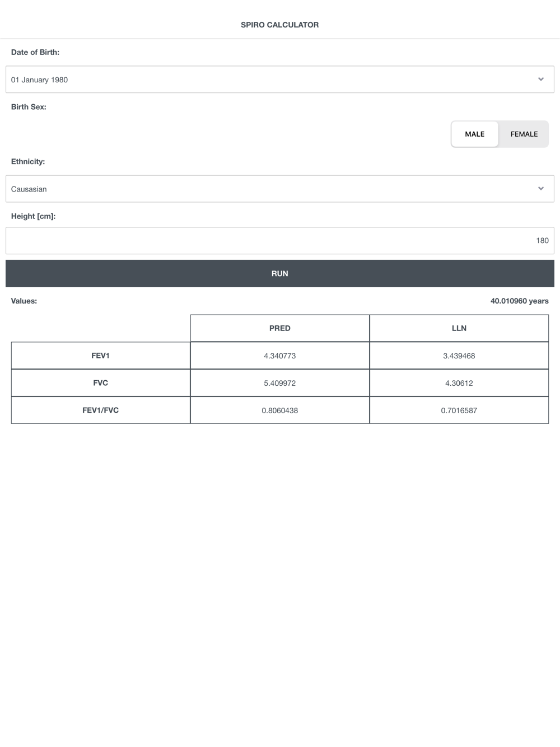Viewport: 560px width, 747px height.
Task: Click the Values label
Action: [x=24, y=301]
